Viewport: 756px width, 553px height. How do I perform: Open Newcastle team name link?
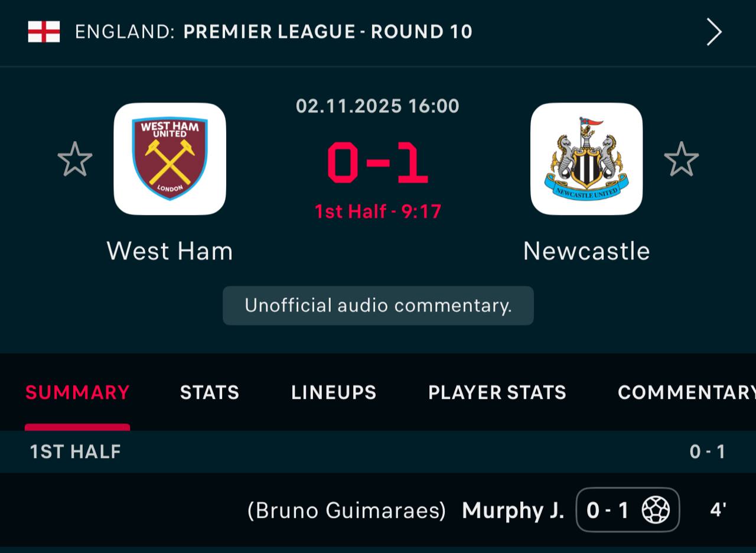coord(586,251)
